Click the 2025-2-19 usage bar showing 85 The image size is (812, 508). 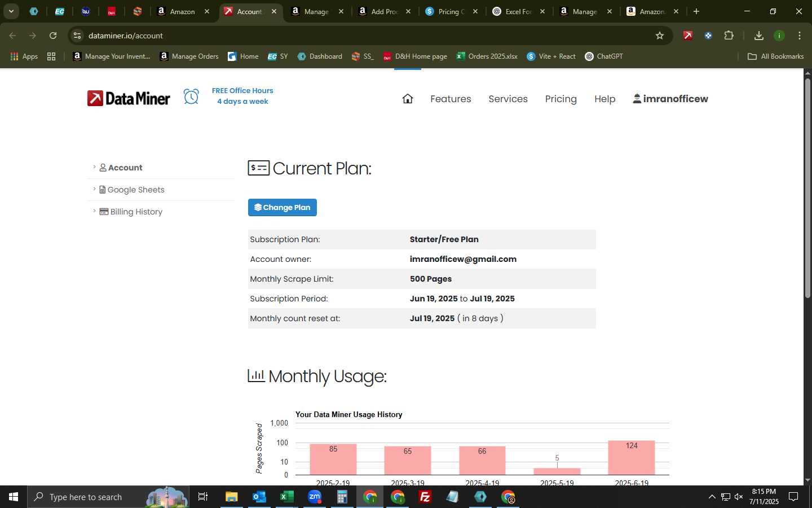pyautogui.click(x=333, y=459)
